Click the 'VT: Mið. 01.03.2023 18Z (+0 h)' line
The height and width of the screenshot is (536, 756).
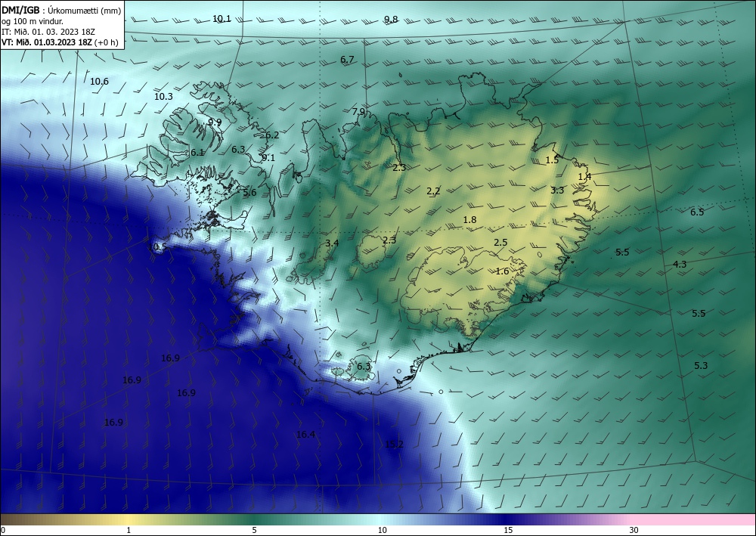click(x=60, y=42)
